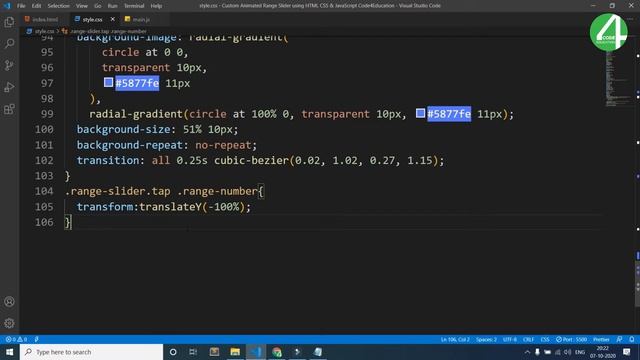
Task: Click the Windows taskbar search box
Action: pos(91,352)
